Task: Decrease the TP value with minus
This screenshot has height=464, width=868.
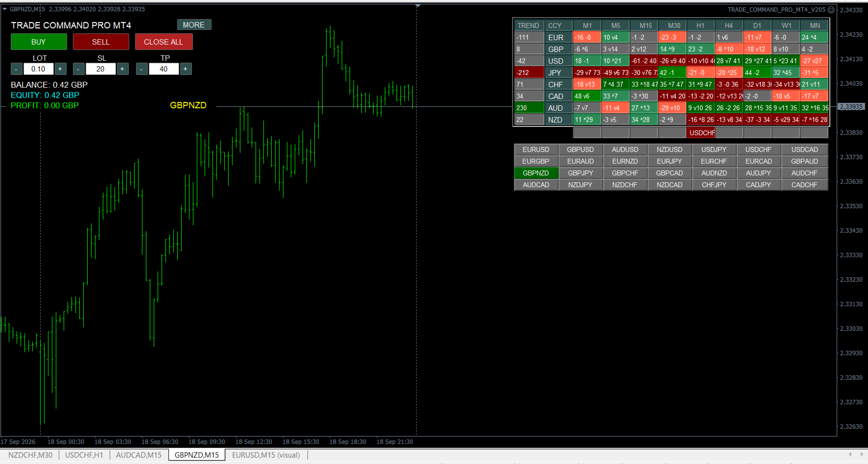Action: (141, 69)
